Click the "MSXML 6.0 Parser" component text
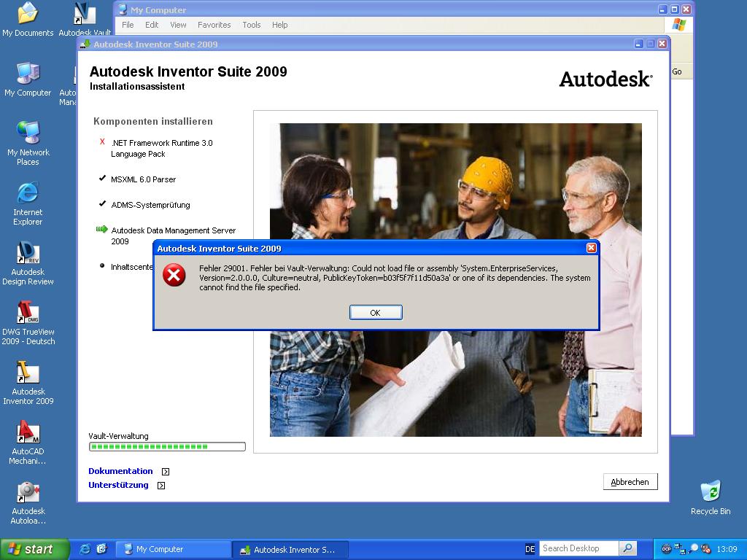The height and width of the screenshot is (560, 747). coord(144,179)
